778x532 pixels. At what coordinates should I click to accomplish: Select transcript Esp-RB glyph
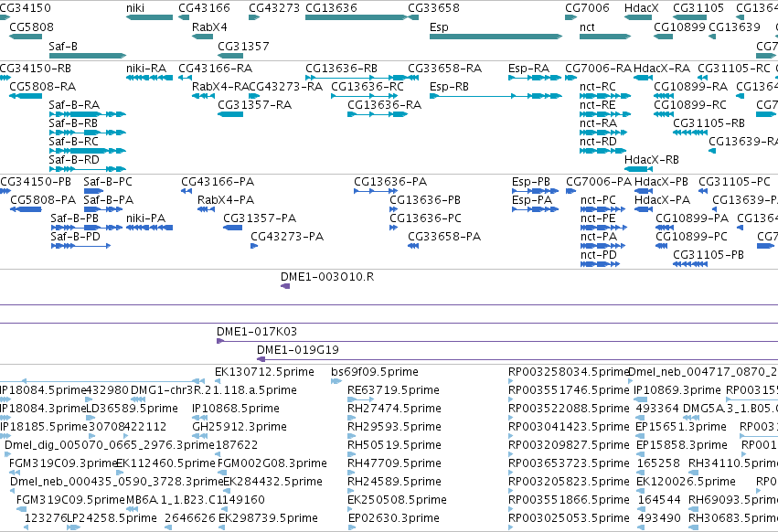tap(496, 96)
